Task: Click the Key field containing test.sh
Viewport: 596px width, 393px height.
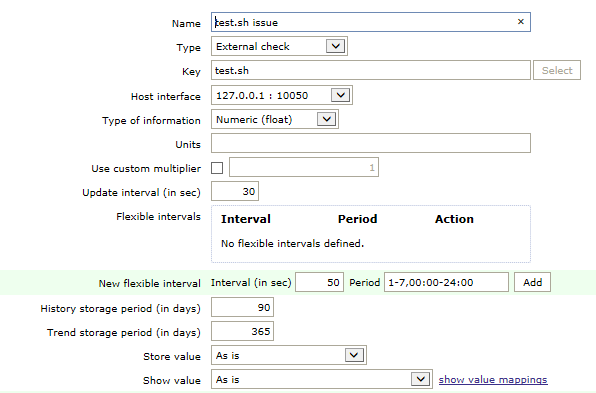Action: pyautogui.click(x=371, y=70)
